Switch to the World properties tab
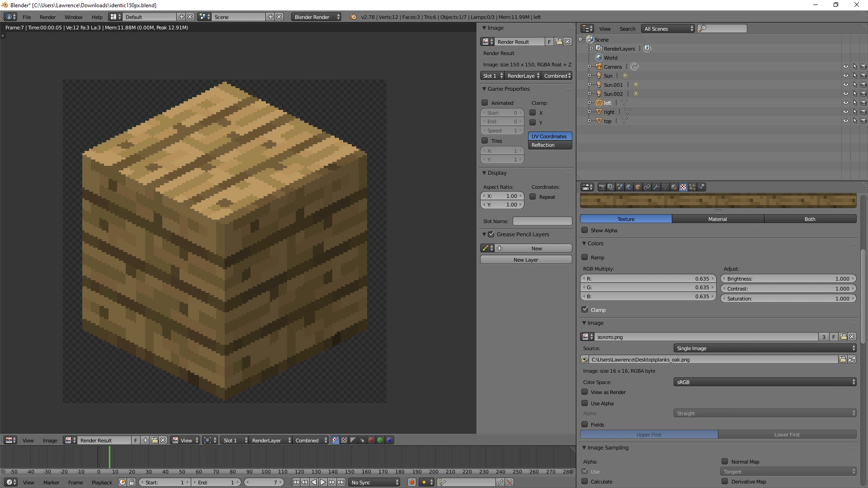This screenshot has width=868, height=488. click(x=629, y=187)
